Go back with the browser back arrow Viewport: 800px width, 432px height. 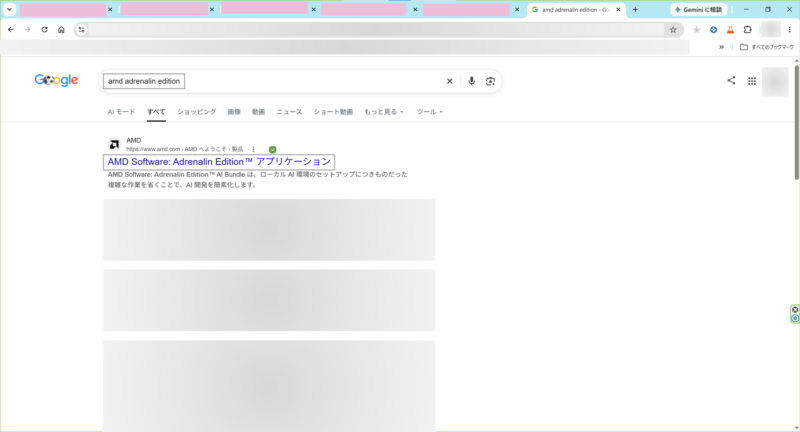[11, 30]
